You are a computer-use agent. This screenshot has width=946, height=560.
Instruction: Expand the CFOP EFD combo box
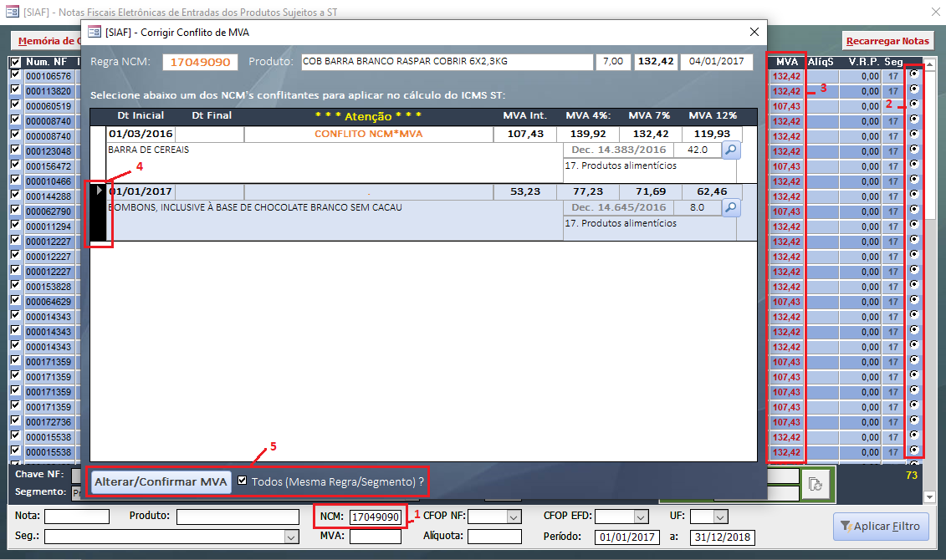point(641,517)
